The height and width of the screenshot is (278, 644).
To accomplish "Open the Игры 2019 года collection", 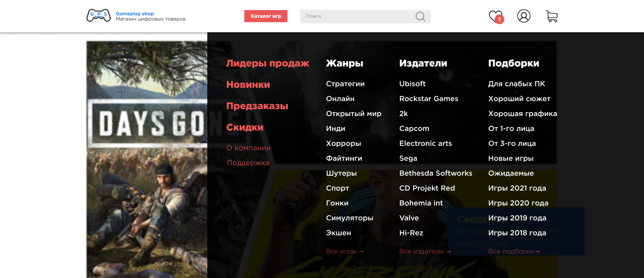I will point(517,218).
